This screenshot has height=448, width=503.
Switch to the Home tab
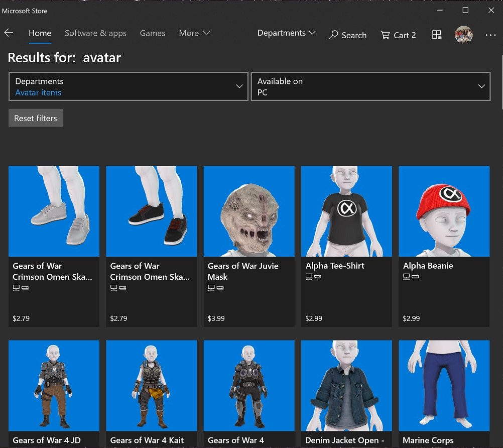(40, 33)
